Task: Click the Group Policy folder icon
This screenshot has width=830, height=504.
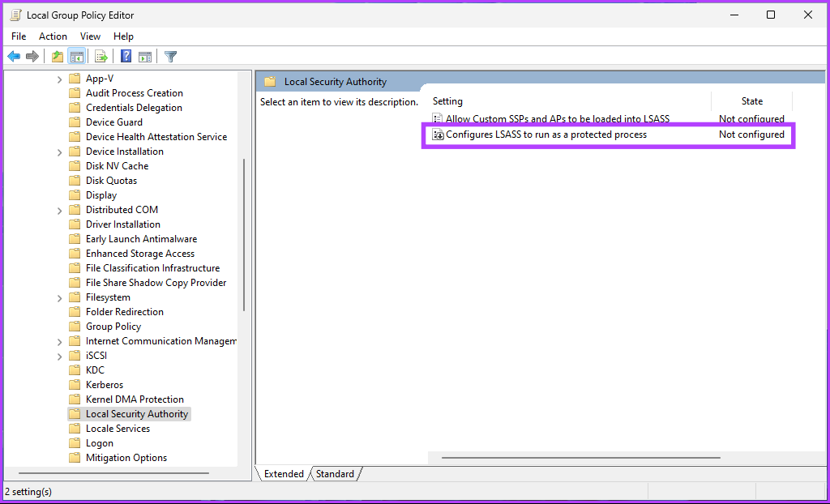Action: (75, 327)
